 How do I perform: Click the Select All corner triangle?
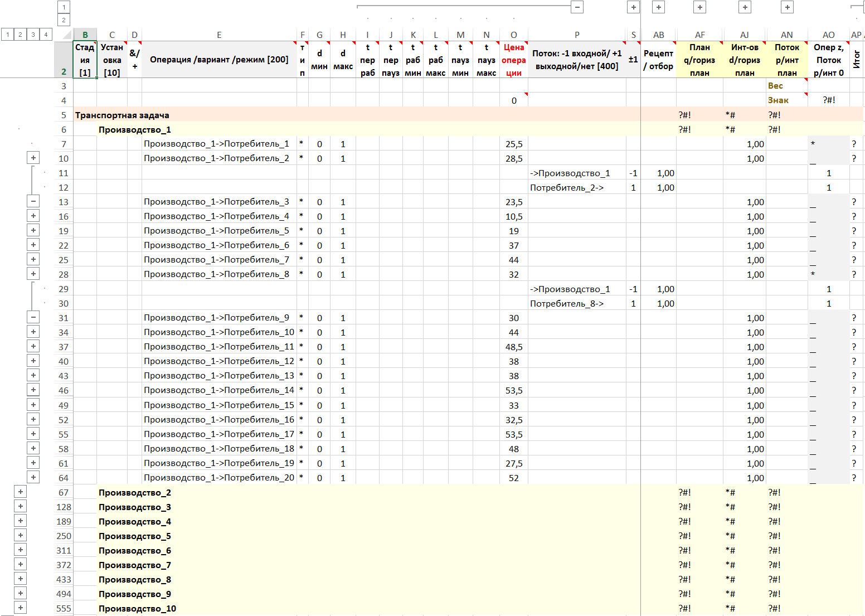click(64, 35)
